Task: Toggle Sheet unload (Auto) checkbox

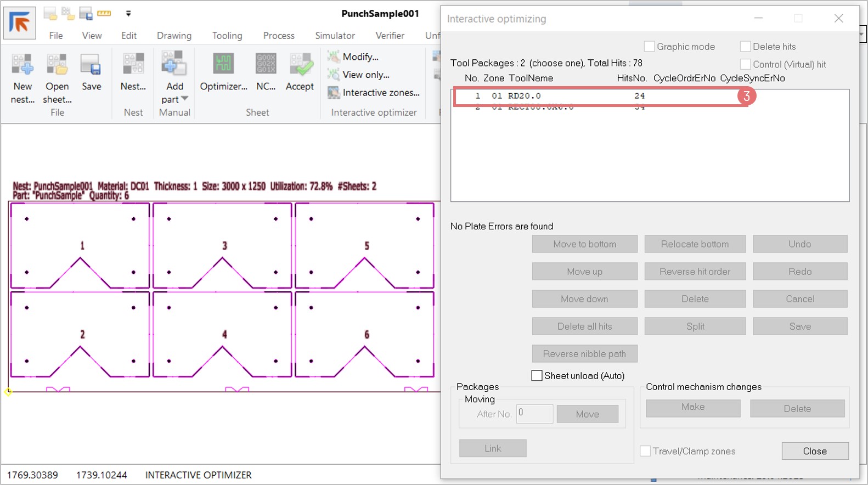Action: (537, 376)
